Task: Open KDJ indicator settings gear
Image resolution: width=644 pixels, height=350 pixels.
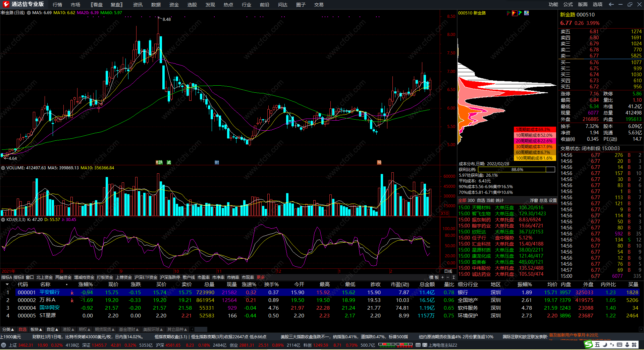Action: tap(3, 220)
